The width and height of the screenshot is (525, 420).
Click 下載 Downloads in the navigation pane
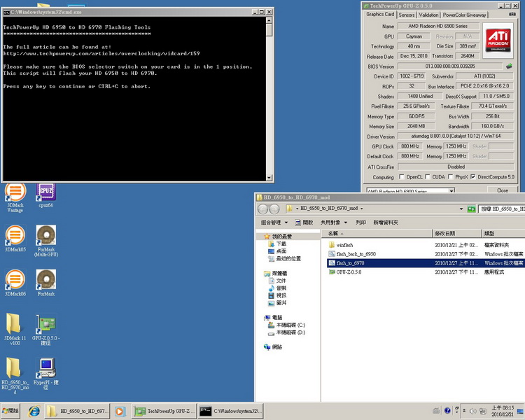pyautogui.click(x=278, y=244)
